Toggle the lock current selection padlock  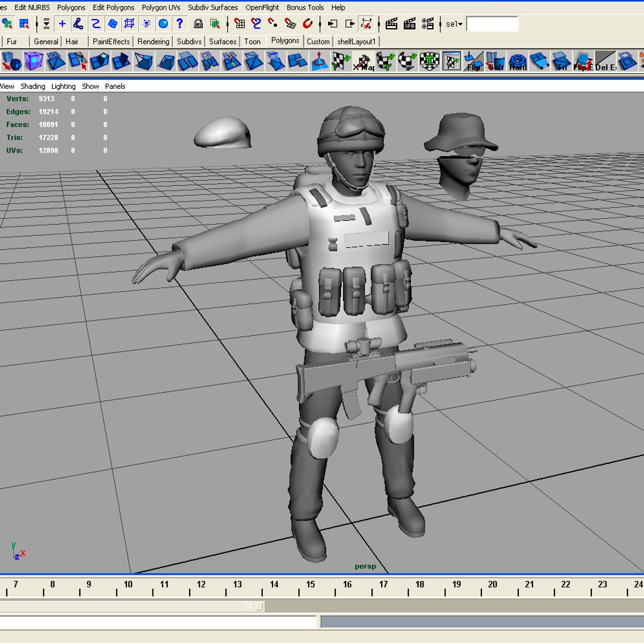(x=198, y=24)
